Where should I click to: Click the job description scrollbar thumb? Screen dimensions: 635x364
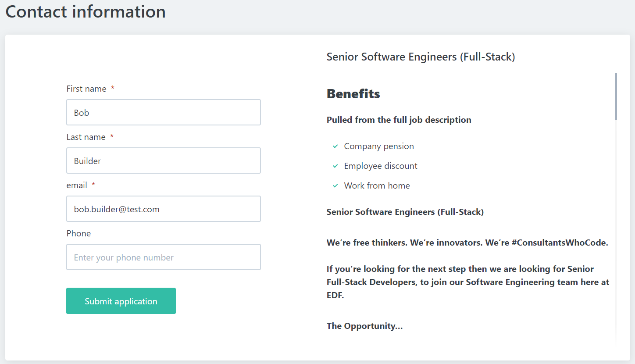tap(616, 96)
